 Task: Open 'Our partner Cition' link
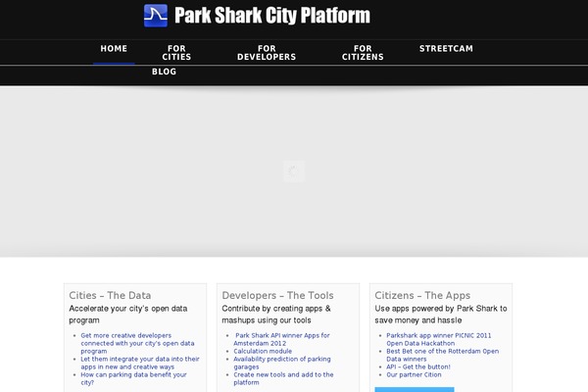(x=414, y=374)
